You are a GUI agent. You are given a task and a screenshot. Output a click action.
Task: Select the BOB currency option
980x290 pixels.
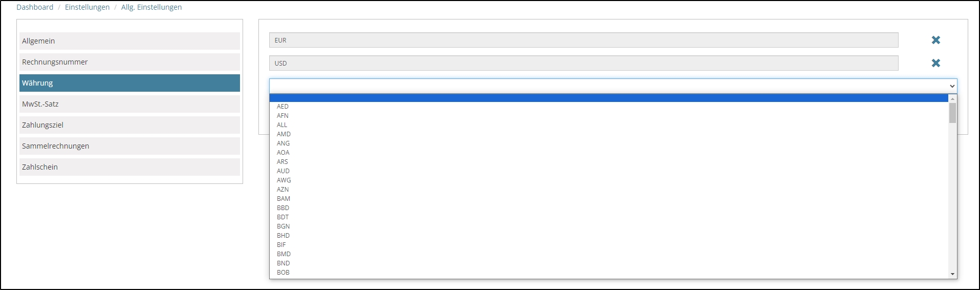(x=283, y=273)
